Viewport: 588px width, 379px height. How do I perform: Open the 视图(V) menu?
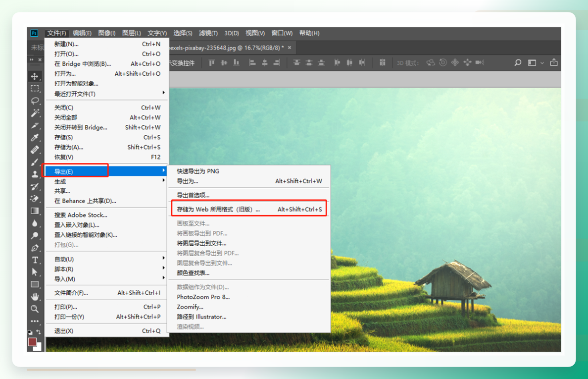click(255, 33)
